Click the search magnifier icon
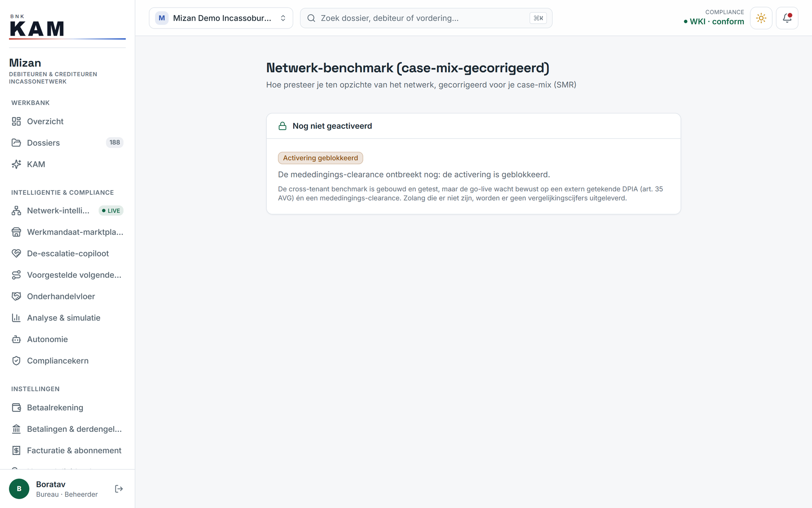 pyautogui.click(x=311, y=18)
